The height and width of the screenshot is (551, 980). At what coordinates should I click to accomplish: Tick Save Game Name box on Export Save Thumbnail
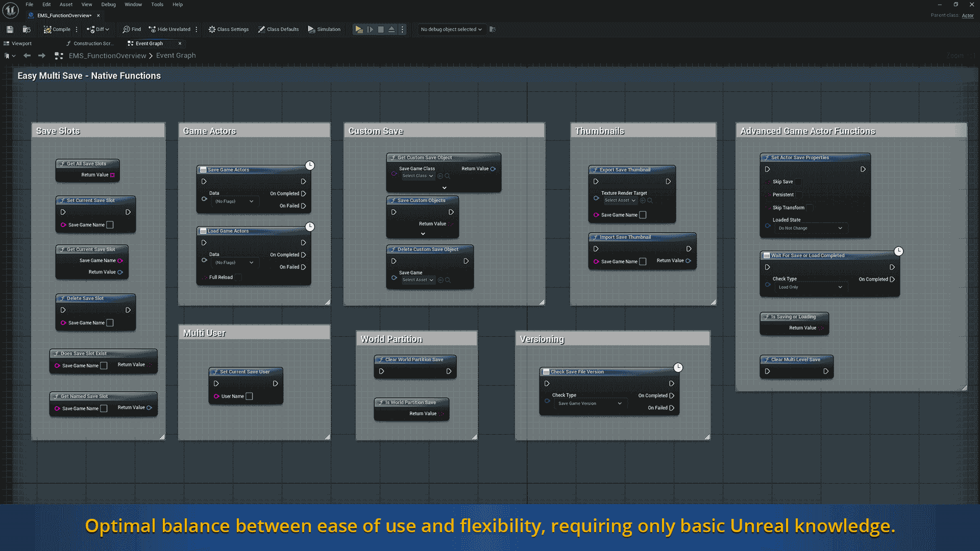point(643,215)
